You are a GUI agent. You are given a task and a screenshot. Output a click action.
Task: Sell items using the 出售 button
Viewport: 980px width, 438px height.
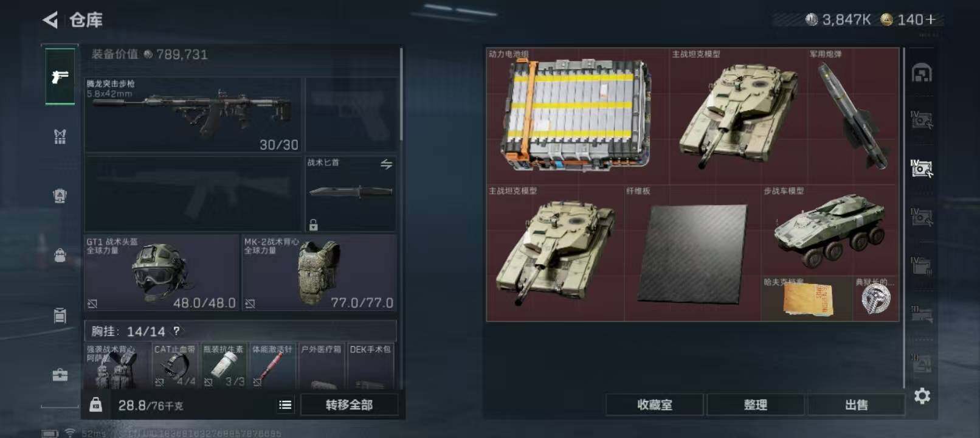[857, 405]
